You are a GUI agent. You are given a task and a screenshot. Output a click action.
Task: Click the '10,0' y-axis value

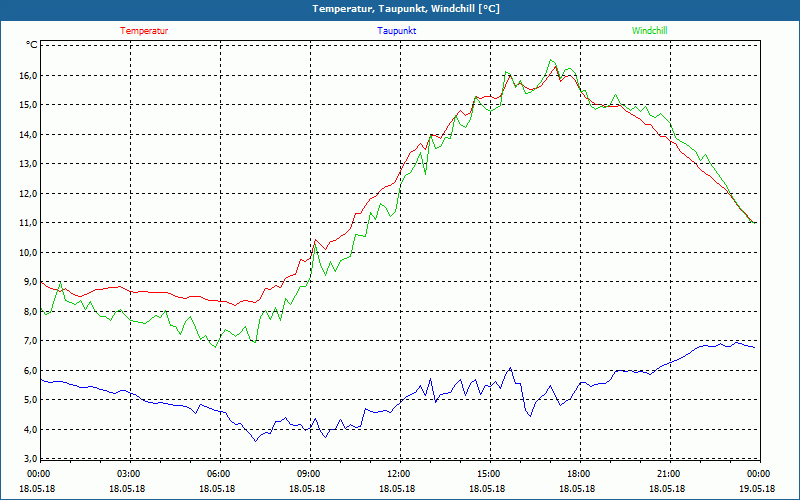[x=29, y=253]
